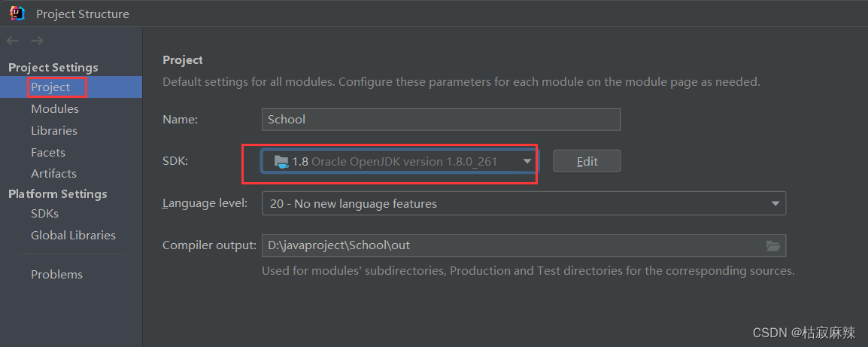Open the Artifacts section
This screenshot has width=868, height=347.
[x=53, y=173]
